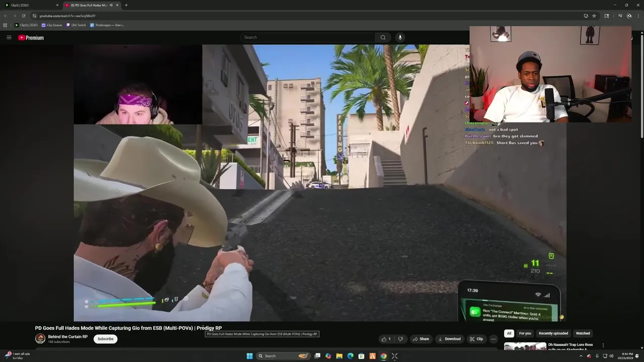Open the Chrome profile avatar
Screen dimensions: 644x362
629,16
